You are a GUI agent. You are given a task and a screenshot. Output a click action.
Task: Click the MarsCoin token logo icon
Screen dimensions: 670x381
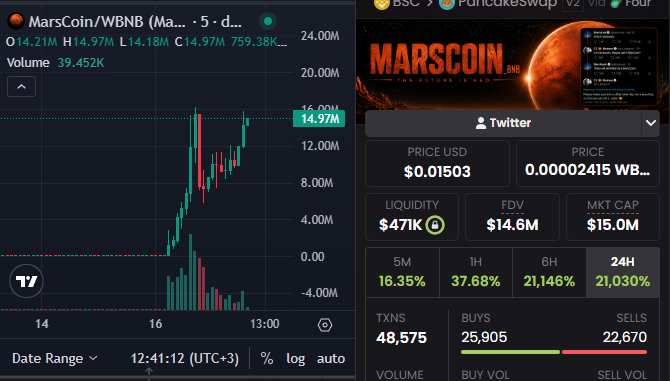pyautogui.click(x=16, y=21)
